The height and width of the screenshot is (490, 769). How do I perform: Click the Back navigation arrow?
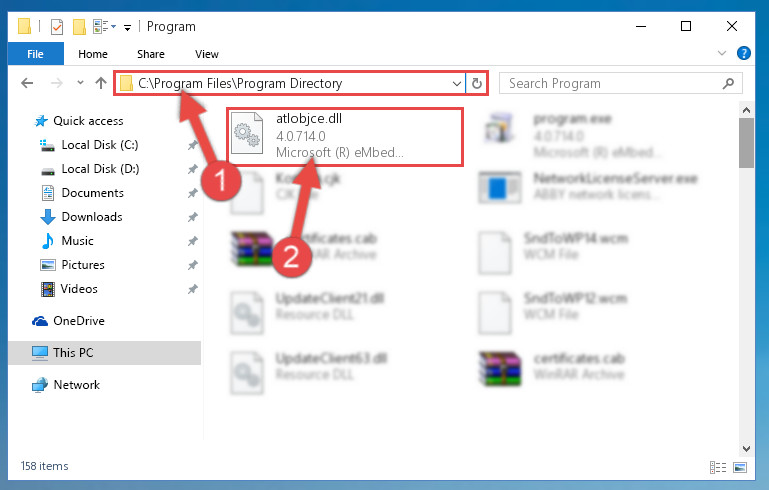click(x=27, y=83)
